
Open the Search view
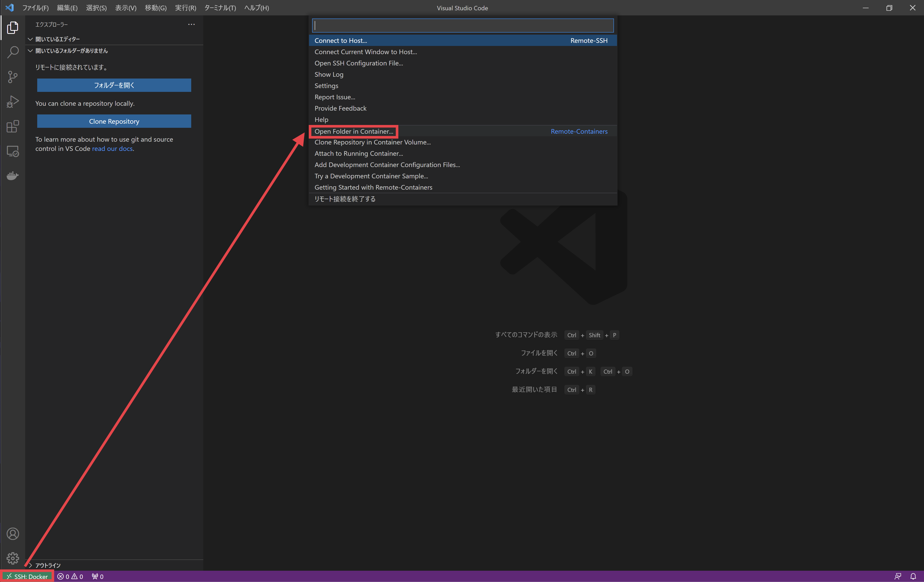[x=13, y=52]
